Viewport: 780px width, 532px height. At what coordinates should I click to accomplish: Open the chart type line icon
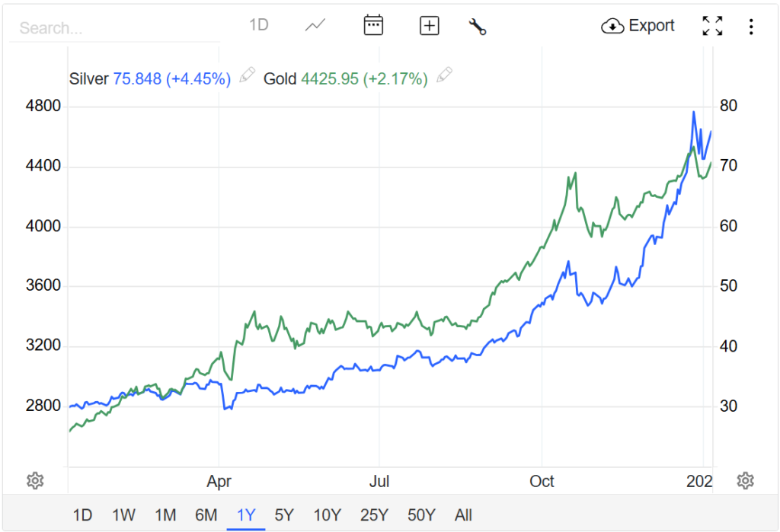point(315,25)
